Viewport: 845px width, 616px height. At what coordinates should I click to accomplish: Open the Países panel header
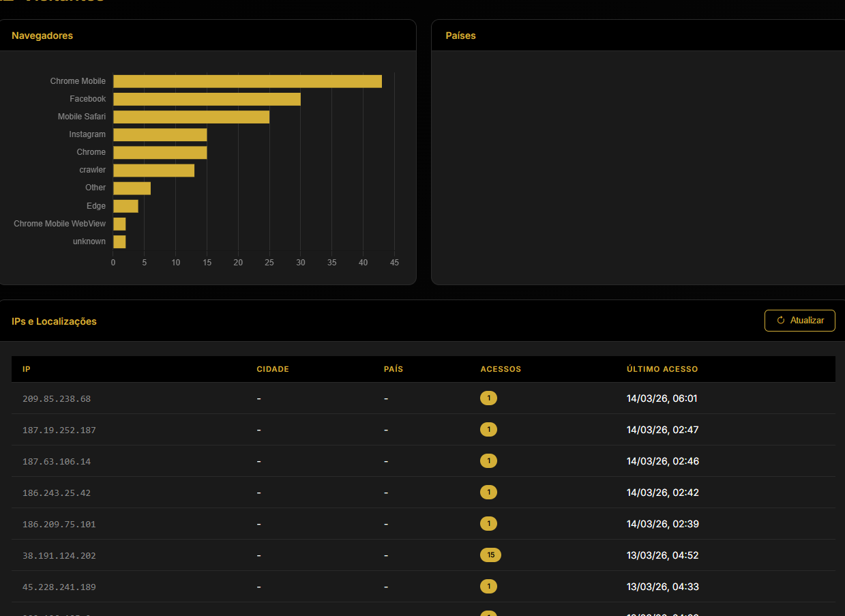point(461,35)
